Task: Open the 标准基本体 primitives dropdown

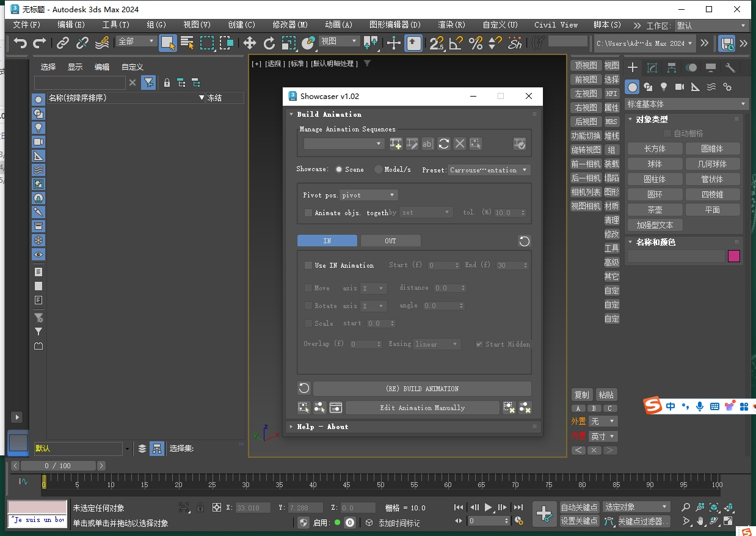Action: coord(687,104)
